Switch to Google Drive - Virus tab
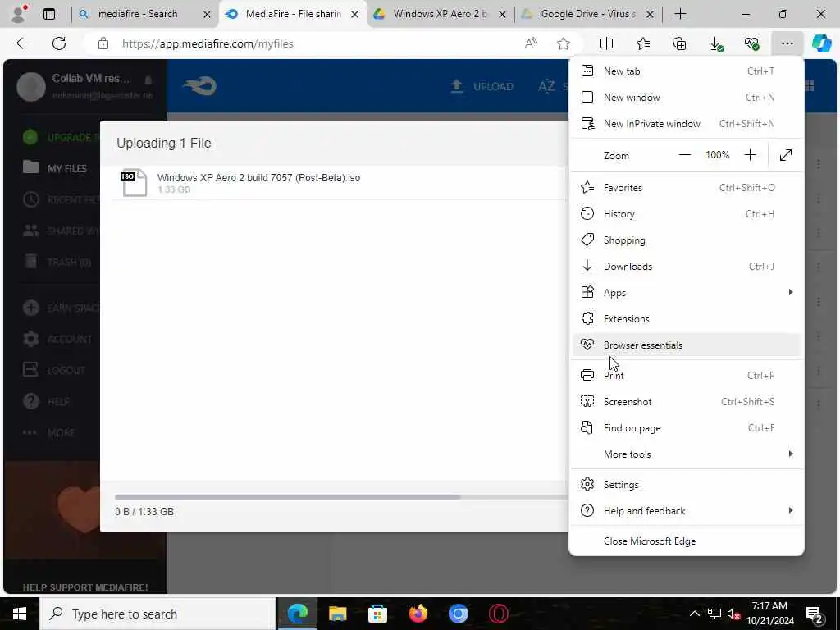 587,14
